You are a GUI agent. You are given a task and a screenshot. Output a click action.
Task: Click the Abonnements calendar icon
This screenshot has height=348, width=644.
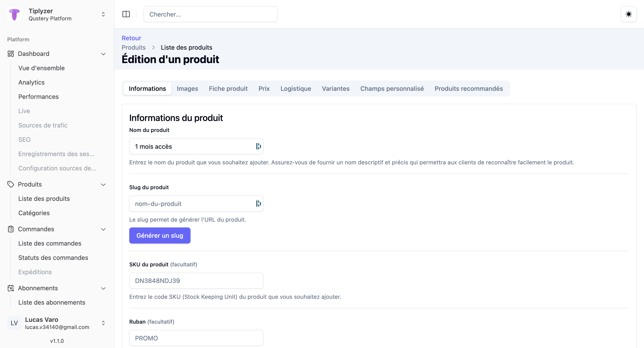coord(11,288)
